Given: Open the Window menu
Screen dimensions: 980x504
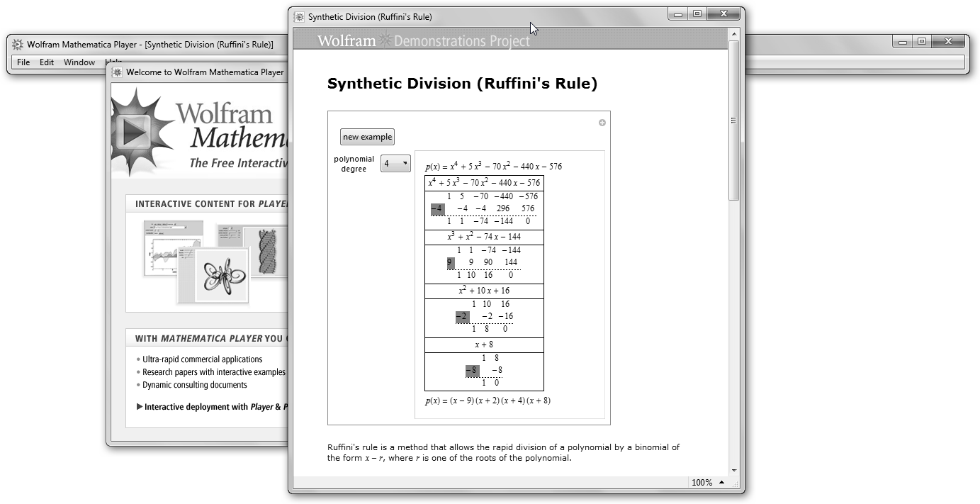Looking at the screenshot, I should [79, 62].
